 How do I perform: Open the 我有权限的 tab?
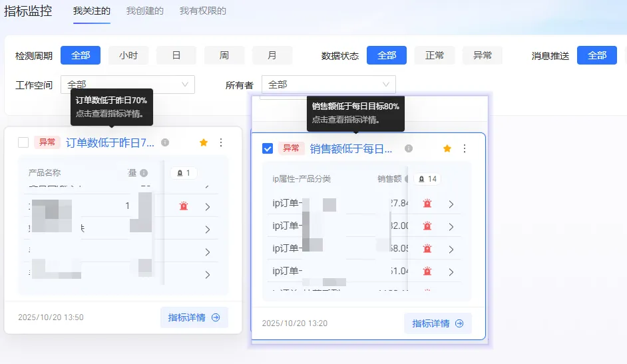pos(203,11)
